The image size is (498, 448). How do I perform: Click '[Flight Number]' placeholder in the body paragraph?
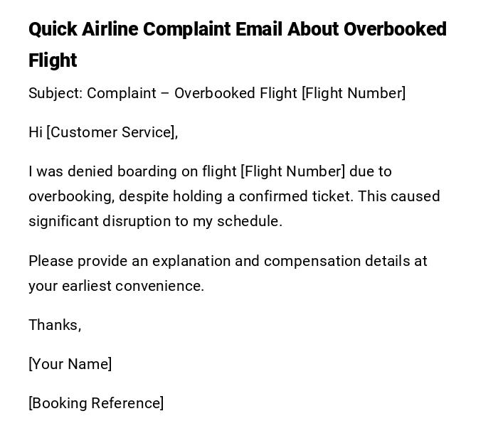tap(292, 171)
